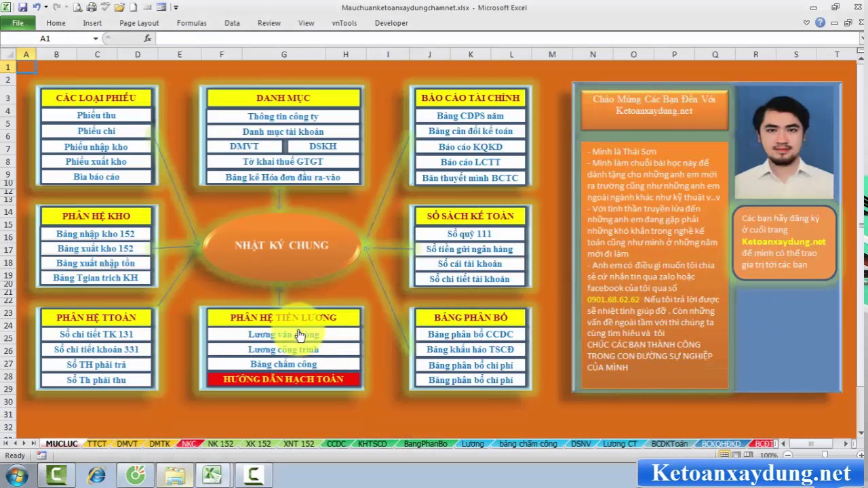Expand Customize Quick Access Toolbar dropdown
Viewport: 868px width, 488px height.
[176, 7]
